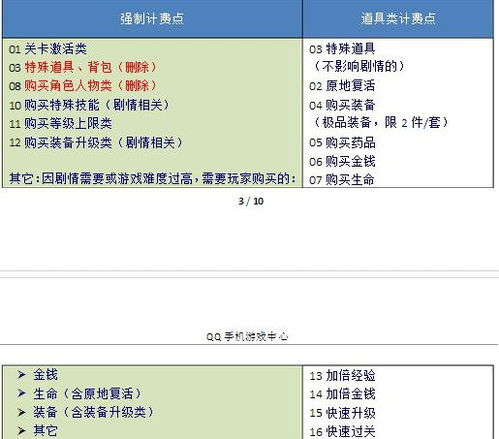
Task: Select line 13 加倍经验
Action: [342, 376]
